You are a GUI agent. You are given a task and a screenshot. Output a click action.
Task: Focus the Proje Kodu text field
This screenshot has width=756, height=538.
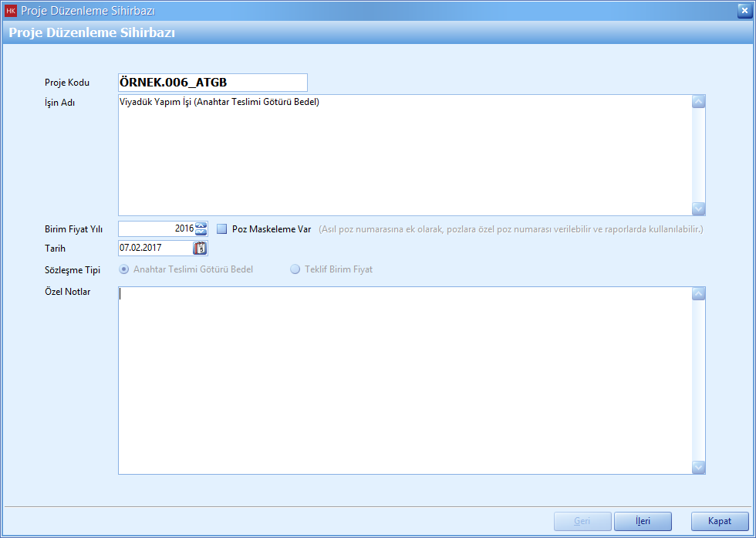[212, 83]
